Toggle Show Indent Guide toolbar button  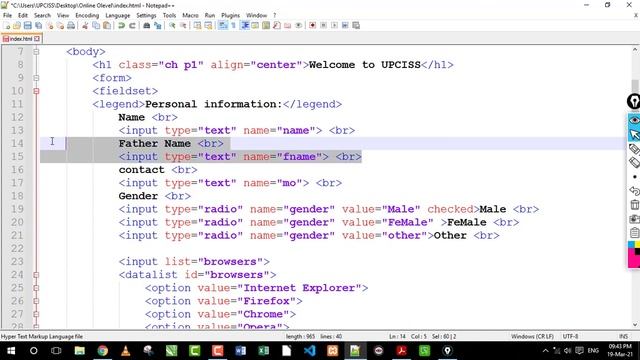pos(244,25)
